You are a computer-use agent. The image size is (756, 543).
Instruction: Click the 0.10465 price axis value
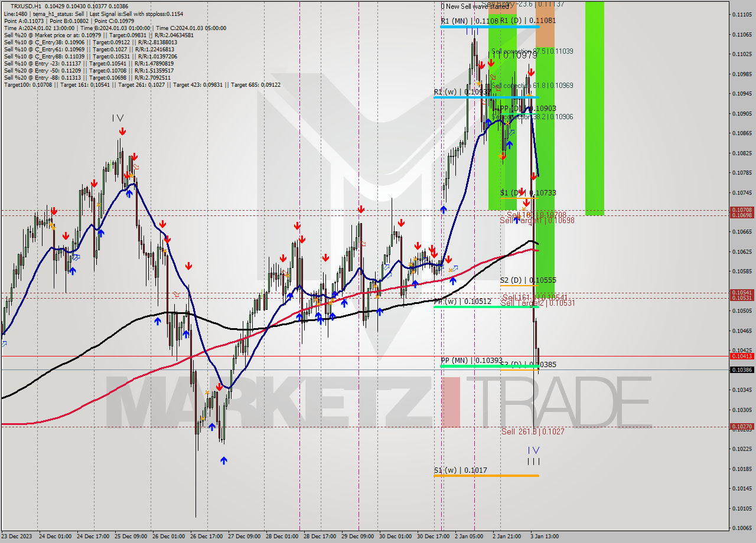(742, 331)
